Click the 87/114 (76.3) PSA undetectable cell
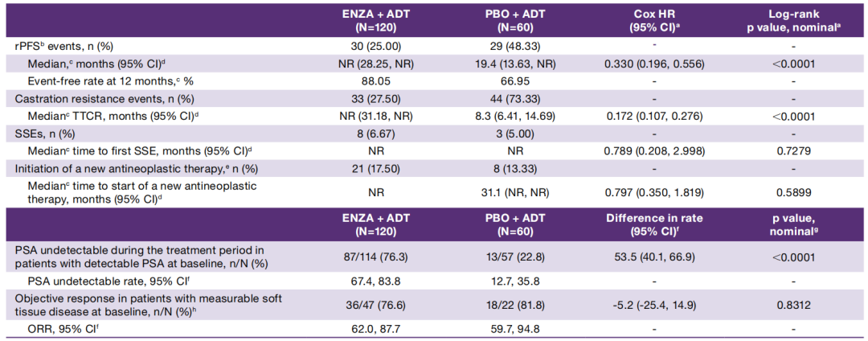Image resolution: width=868 pixels, height=341 pixels. [x=375, y=257]
